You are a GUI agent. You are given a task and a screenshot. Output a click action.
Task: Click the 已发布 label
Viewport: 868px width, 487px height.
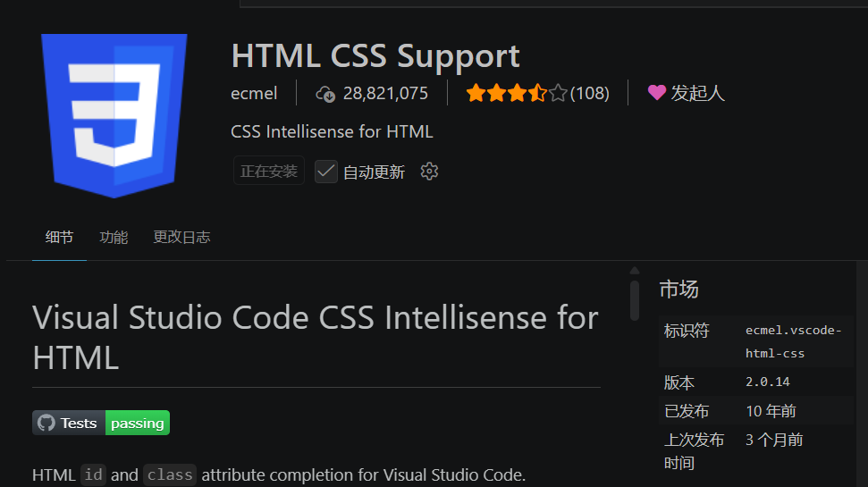pyautogui.click(x=687, y=411)
